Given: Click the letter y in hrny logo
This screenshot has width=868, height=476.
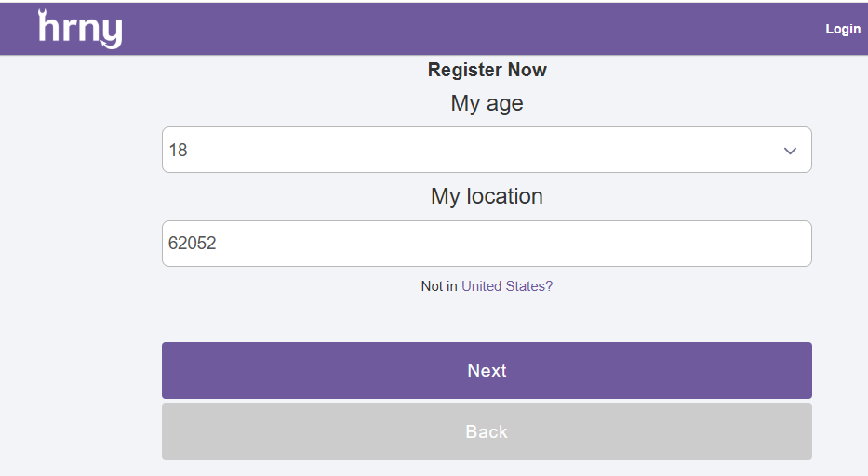Looking at the screenshot, I should (111, 33).
